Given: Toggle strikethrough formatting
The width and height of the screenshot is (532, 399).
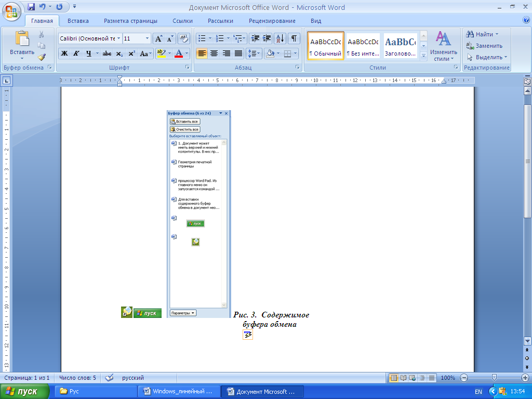Looking at the screenshot, I should 107,54.
